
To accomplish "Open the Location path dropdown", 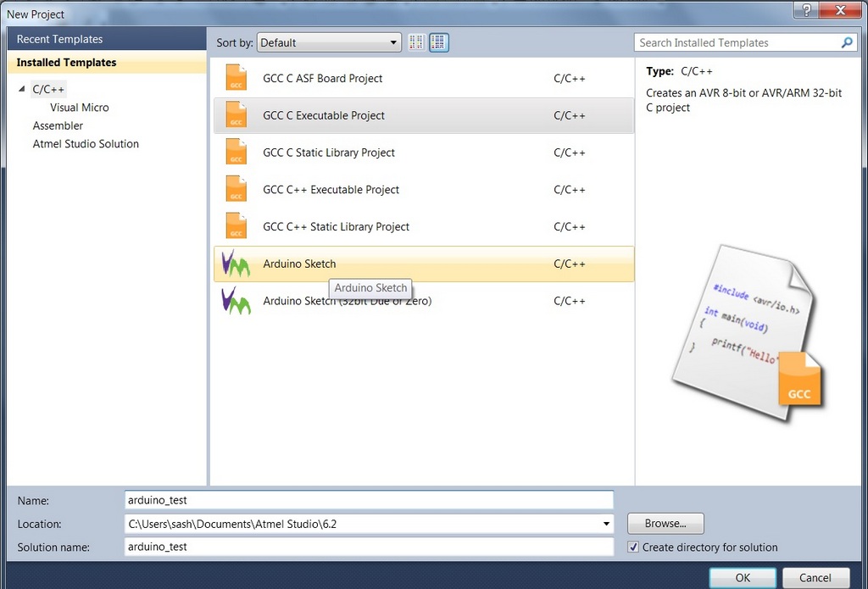I will (606, 524).
